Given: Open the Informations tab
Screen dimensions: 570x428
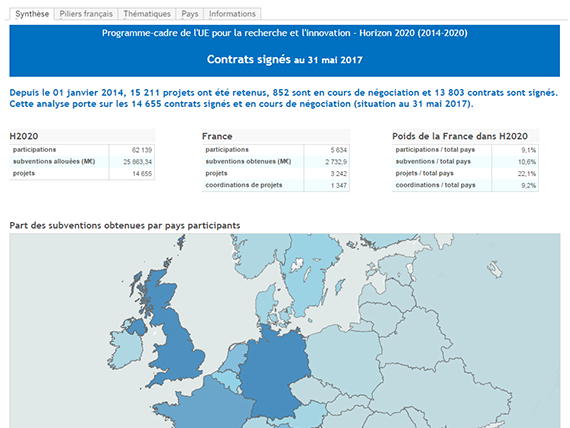Looking at the screenshot, I should [232, 14].
